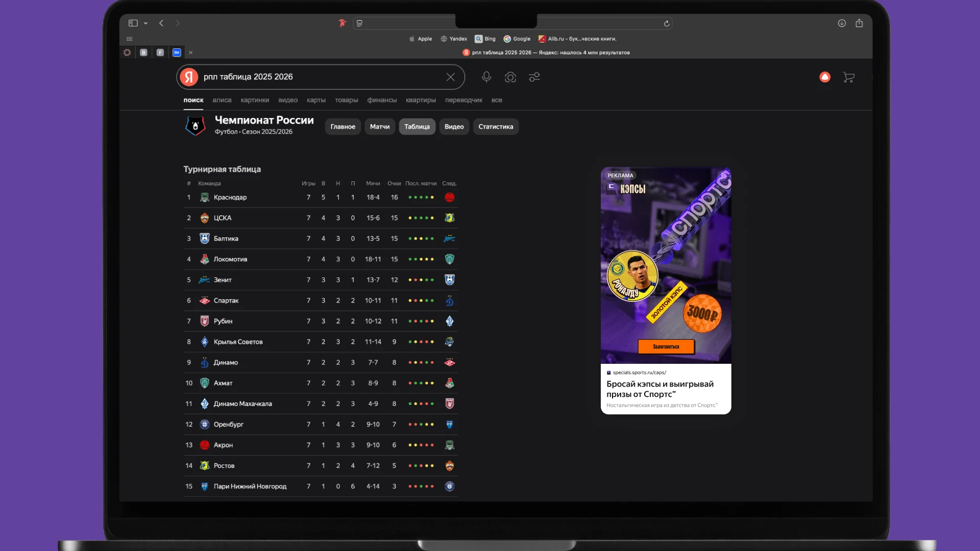This screenshot has width=980, height=551.
Task: Go back with the back arrow
Action: click(161, 23)
